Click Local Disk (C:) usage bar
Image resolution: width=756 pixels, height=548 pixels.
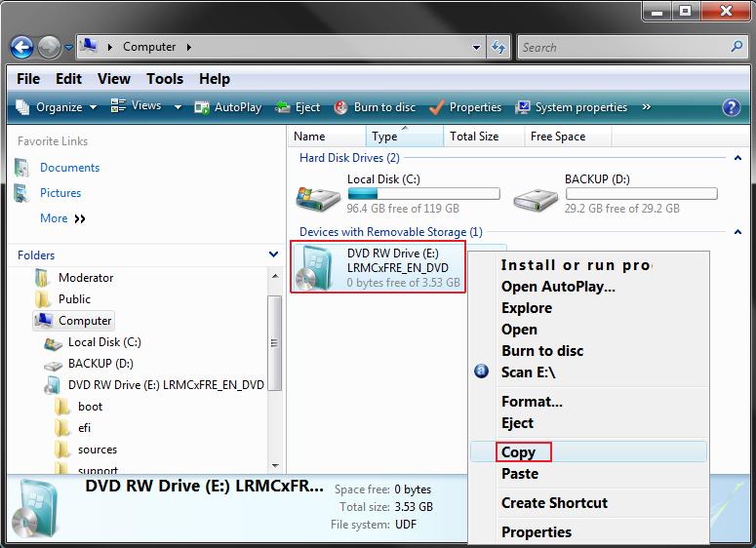pos(423,194)
